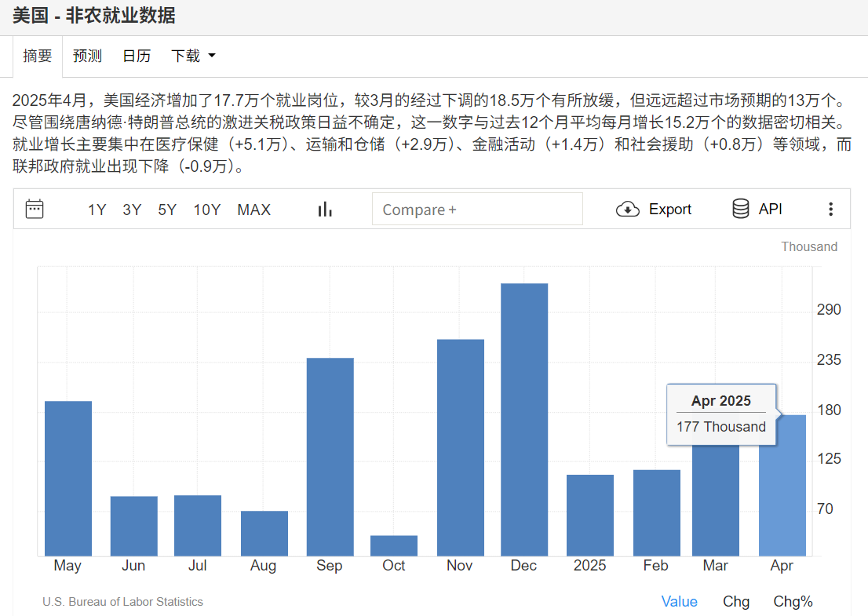This screenshot has width=868, height=616.
Task: Click the Export cloud download icon
Action: pos(627,210)
